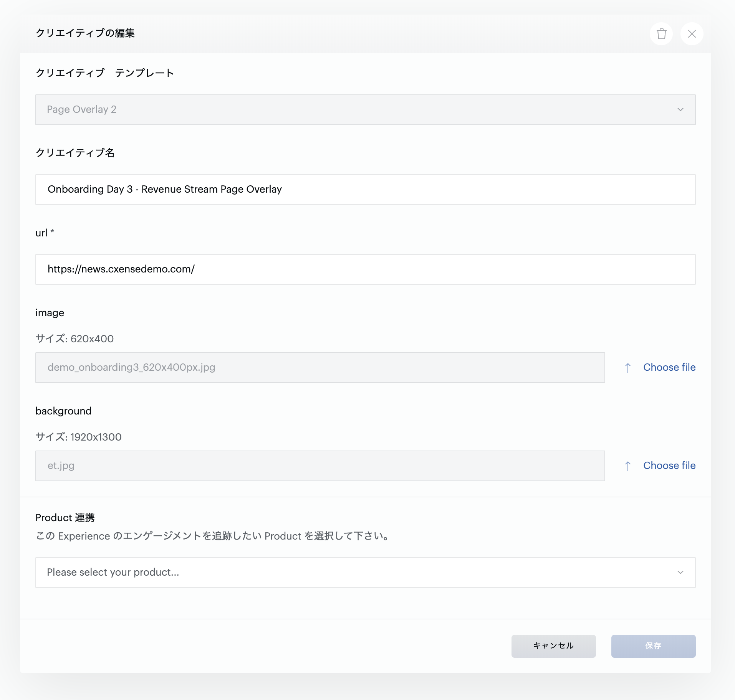Click the クリエイティブの編集 dialog title
The image size is (735, 700).
point(85,33)
